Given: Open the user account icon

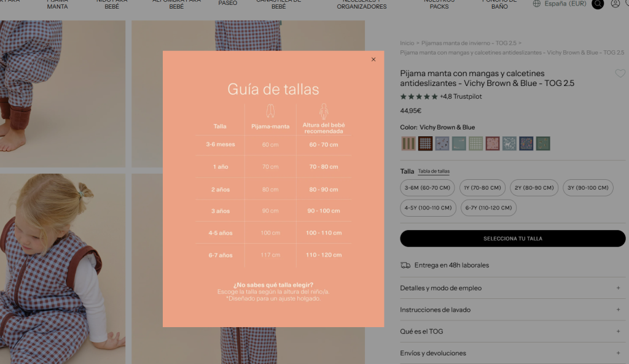Looking at the screenshot, I should (615, 4).
